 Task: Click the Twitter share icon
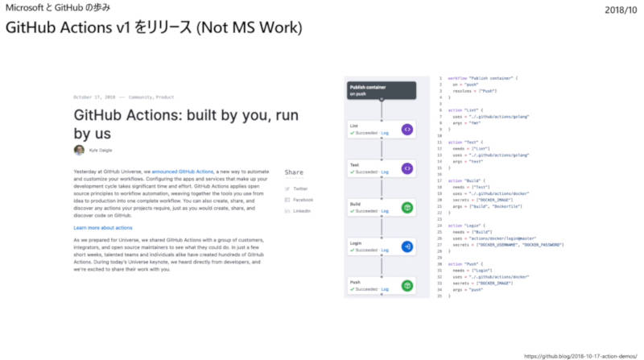(287, 188)
